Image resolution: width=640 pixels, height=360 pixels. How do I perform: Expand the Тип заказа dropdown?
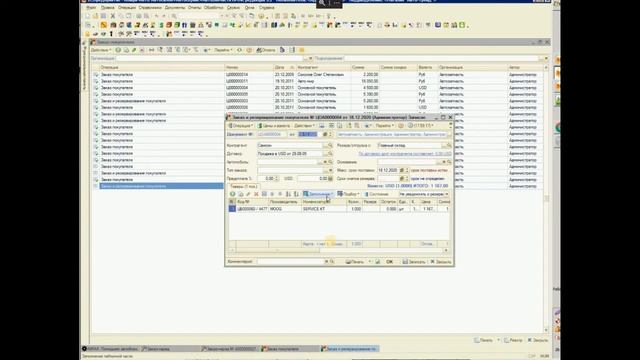[x=330, y=170]
